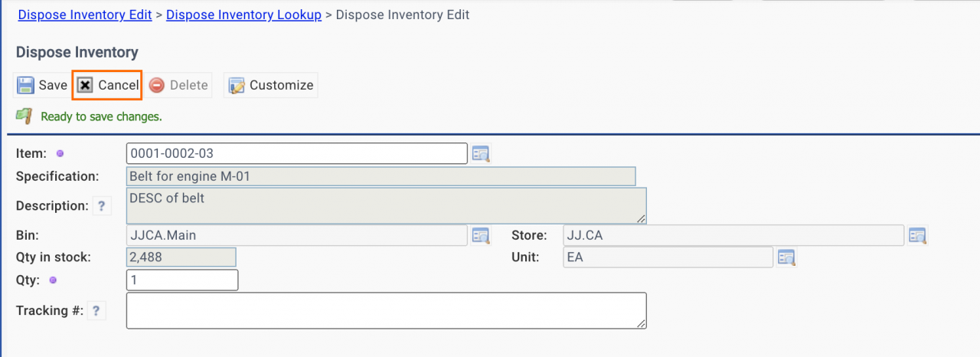Click inside the Tracking # text area
The image size is (980, 357).
(x=387, y=310)
